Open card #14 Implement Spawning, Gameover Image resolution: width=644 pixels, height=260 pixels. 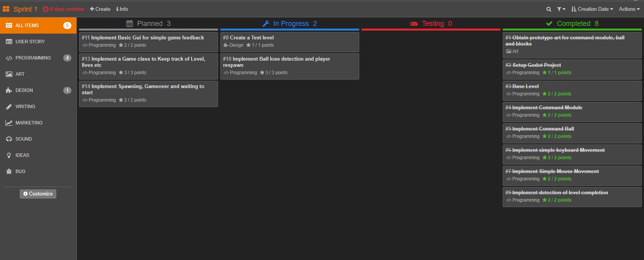149,94
